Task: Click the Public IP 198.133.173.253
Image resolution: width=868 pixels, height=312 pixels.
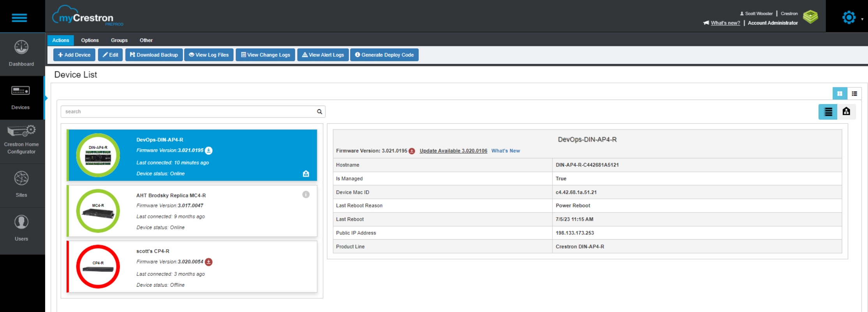Action: pyautogui.click(x=575, y=233)
